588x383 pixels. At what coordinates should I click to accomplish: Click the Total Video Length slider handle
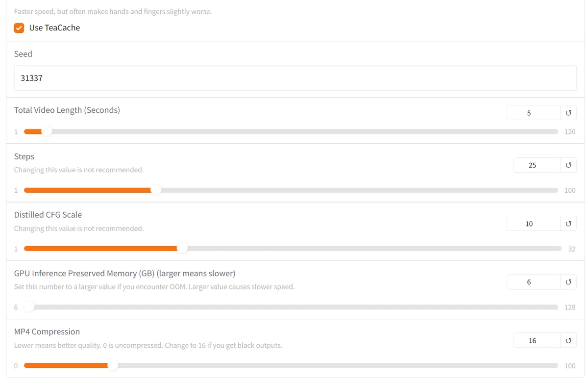pyautogui.click(x=47, y=131)
